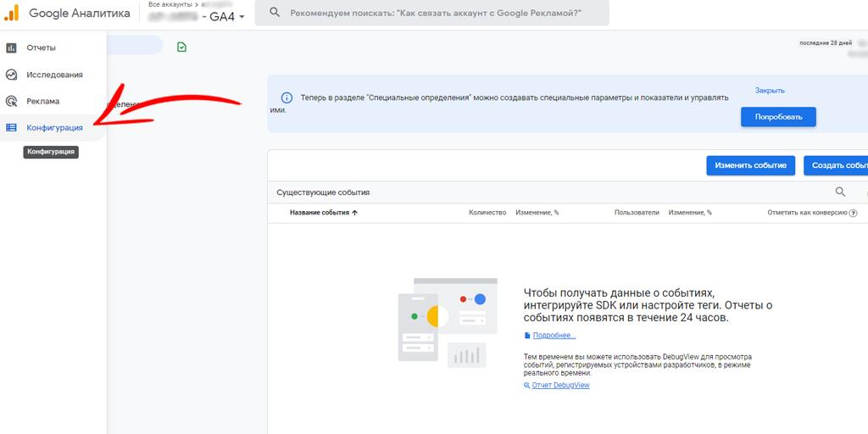Image resolution: width=868 pixels, height=434 pixels.
Task: Open the Отчет DebugView link
Action: coord(559,386)
